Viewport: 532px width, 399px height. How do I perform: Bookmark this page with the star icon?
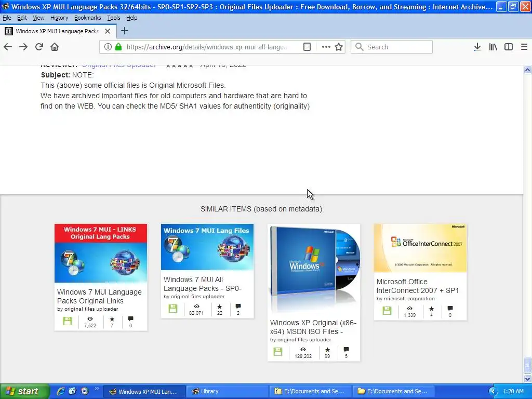point(339,47)
